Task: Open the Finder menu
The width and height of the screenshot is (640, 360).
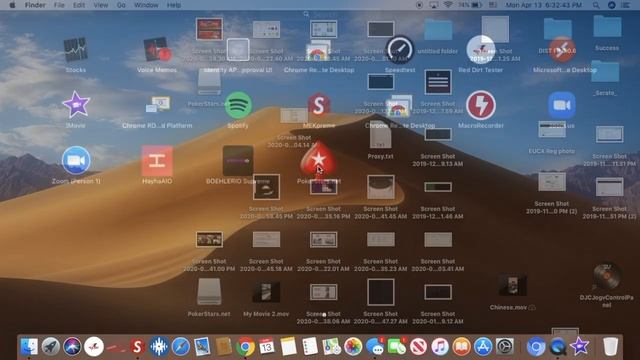Action: pos(35,5)
